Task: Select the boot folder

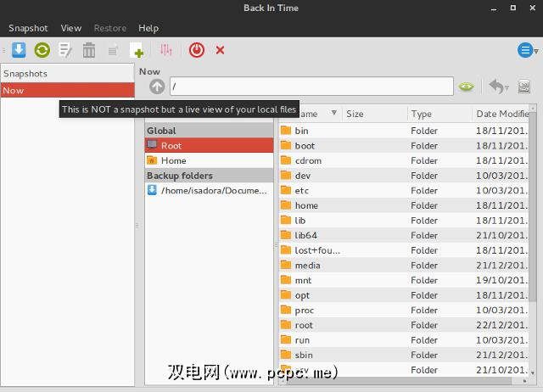Action: click(404, 145)
